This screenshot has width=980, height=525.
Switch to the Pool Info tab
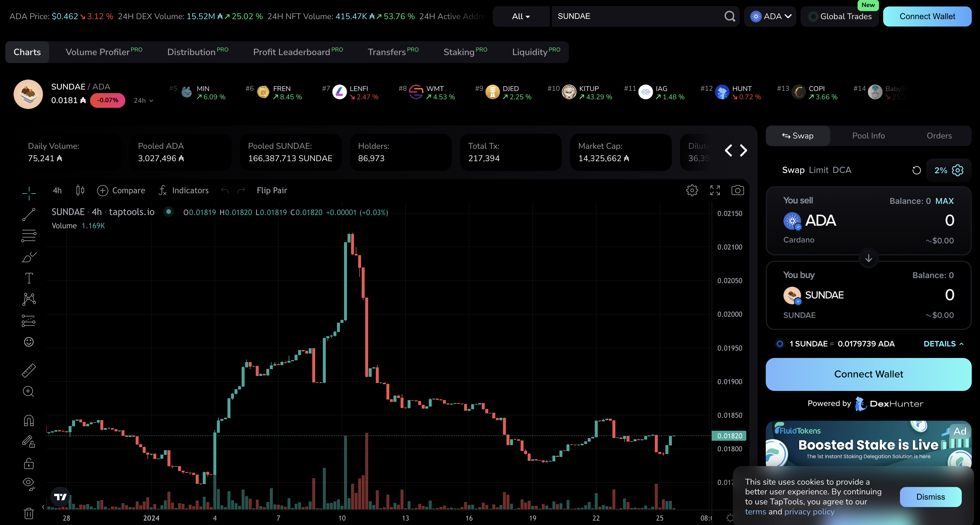(x=868, y=136)
